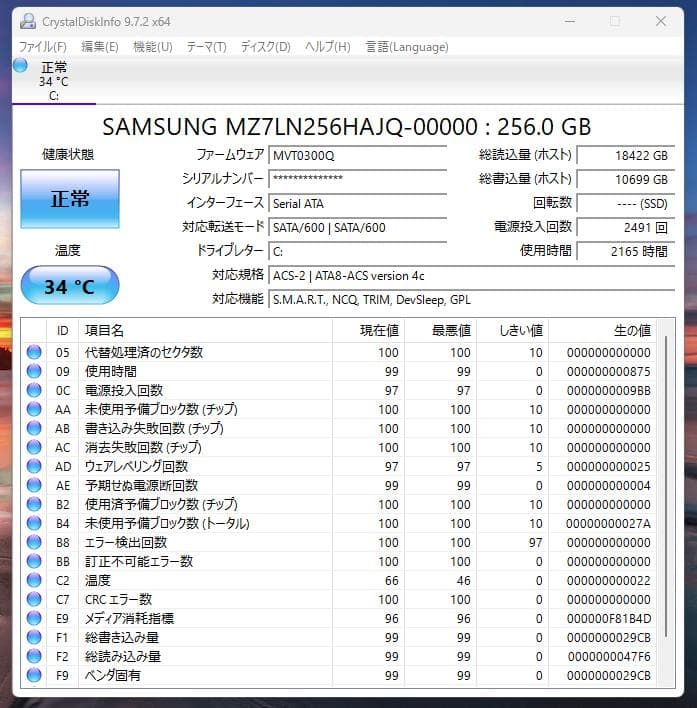Image resolution: width=697 pixels, height=708 pixels.
Task: Select the 使用時間 row name in table
Action: click(111, 371)
